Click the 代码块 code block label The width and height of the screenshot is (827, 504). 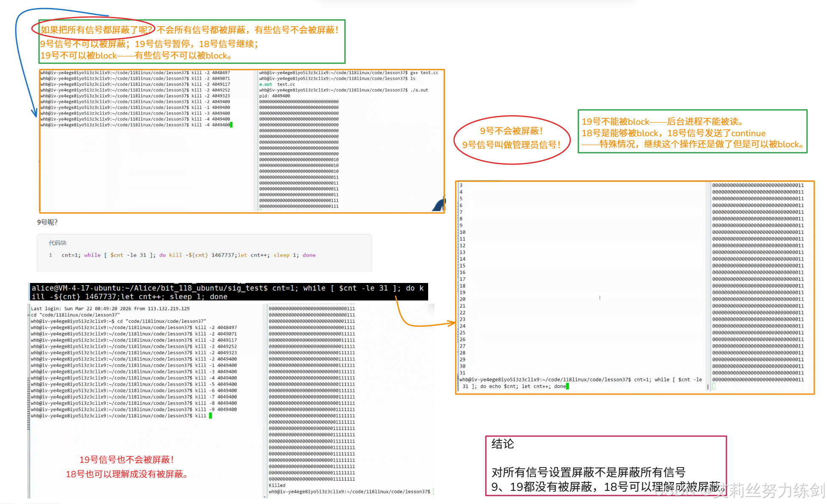pyautogui.click(x=57, y=243)
